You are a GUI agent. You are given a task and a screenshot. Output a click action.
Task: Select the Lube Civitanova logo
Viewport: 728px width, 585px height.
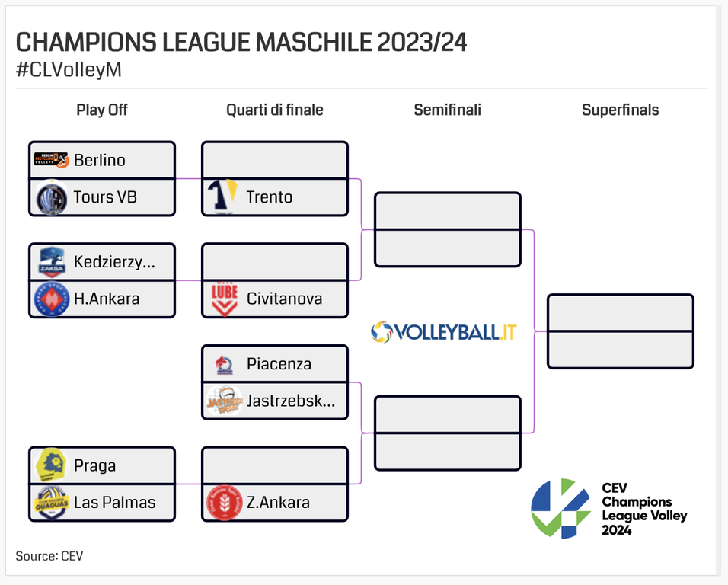(x=224, y=299)
